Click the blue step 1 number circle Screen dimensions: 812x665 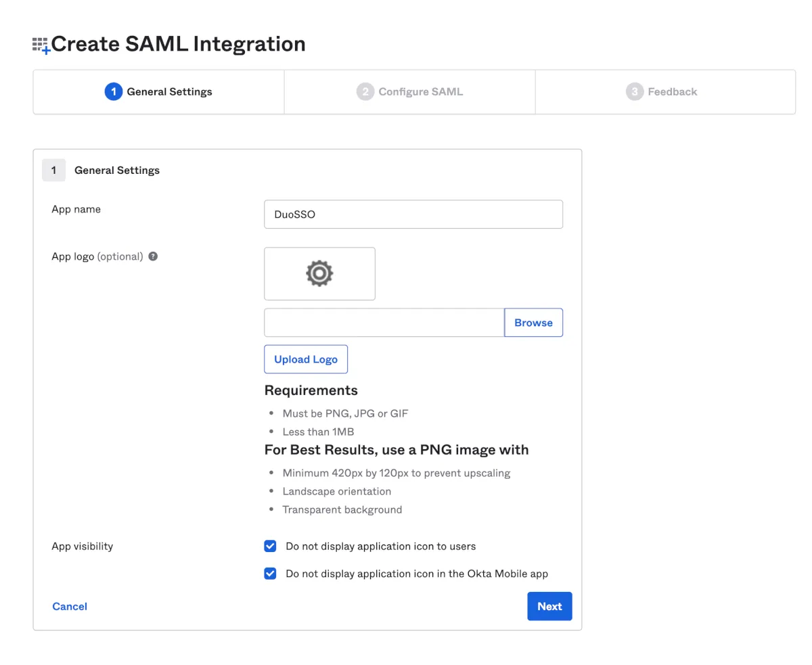(113, 92)
